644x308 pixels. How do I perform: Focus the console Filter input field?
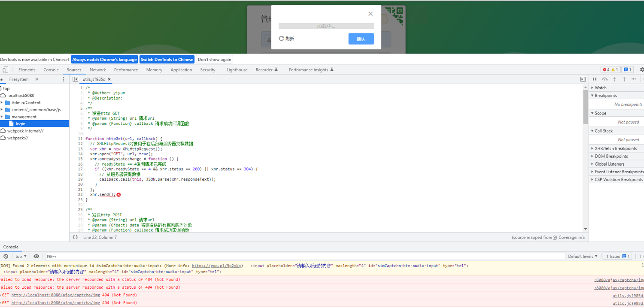click(x=301, y=257)
